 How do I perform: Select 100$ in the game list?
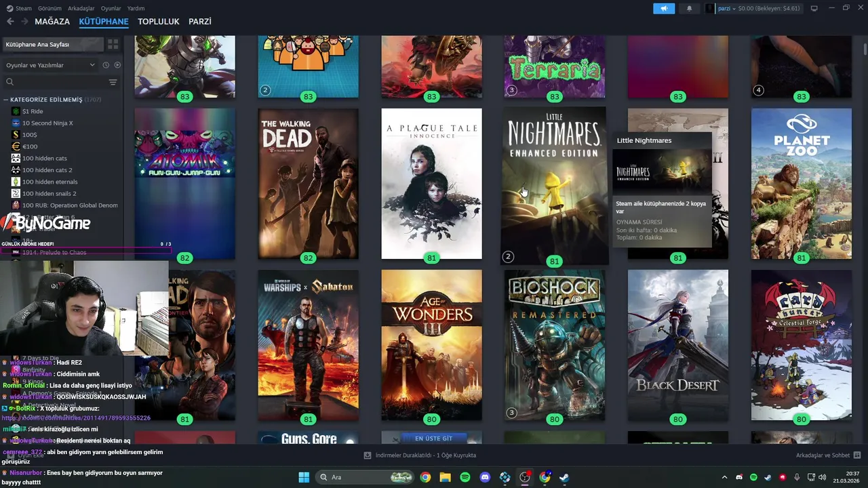click(61, 135)
